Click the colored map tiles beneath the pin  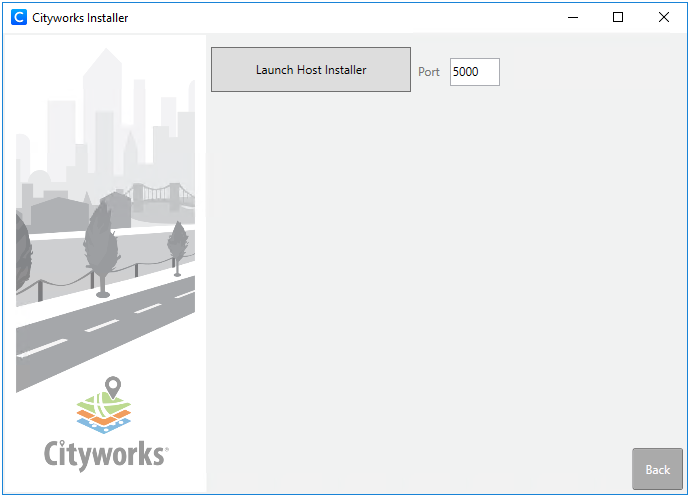tap(105, 412)
